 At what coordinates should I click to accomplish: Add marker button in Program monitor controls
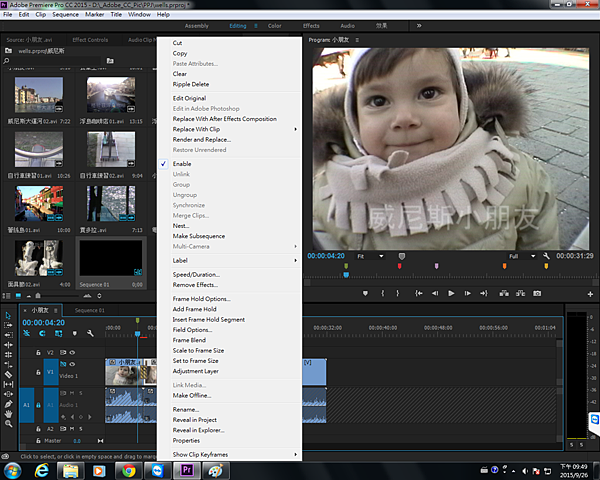tap(365, 293)
